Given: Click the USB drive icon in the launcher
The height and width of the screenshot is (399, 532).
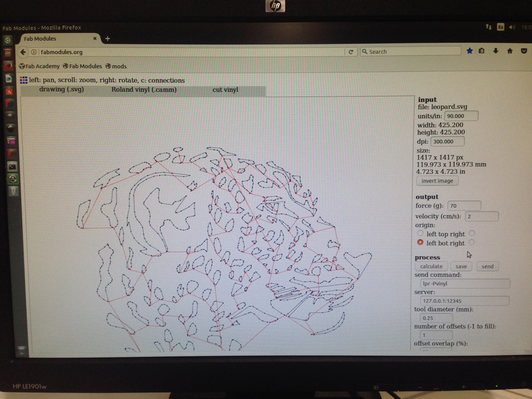Looking at the screenshot, I should pyautogui.click(x=13, y=191).
